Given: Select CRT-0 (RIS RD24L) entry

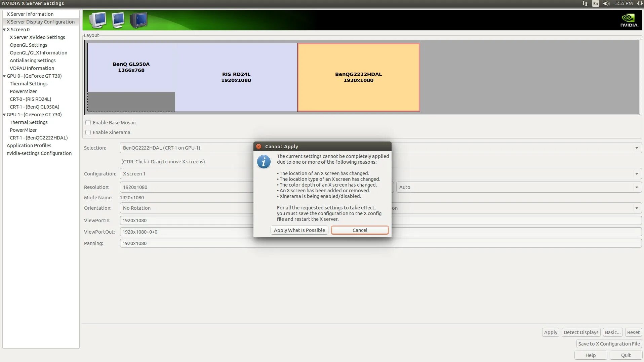Looking at the screenshot, I should [31, 99].
